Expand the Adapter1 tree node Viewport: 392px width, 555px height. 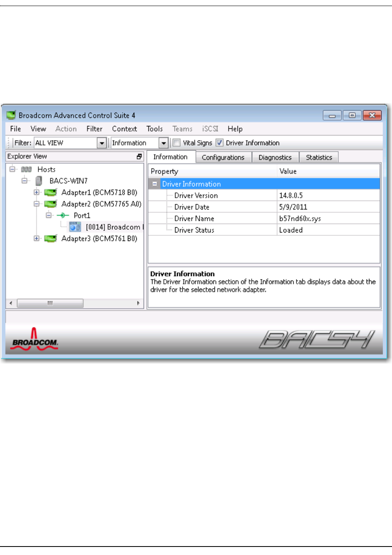pyautogui.click(x=37, y=192)
